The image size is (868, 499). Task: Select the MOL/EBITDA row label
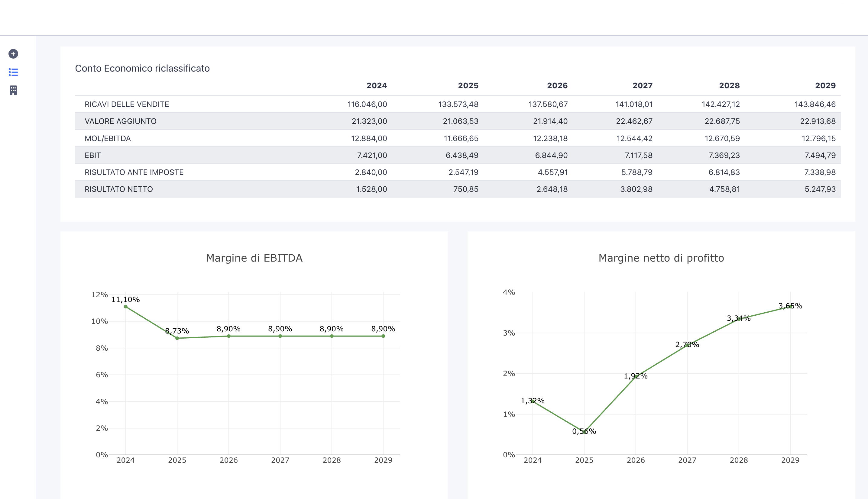(x=108, y=138)
